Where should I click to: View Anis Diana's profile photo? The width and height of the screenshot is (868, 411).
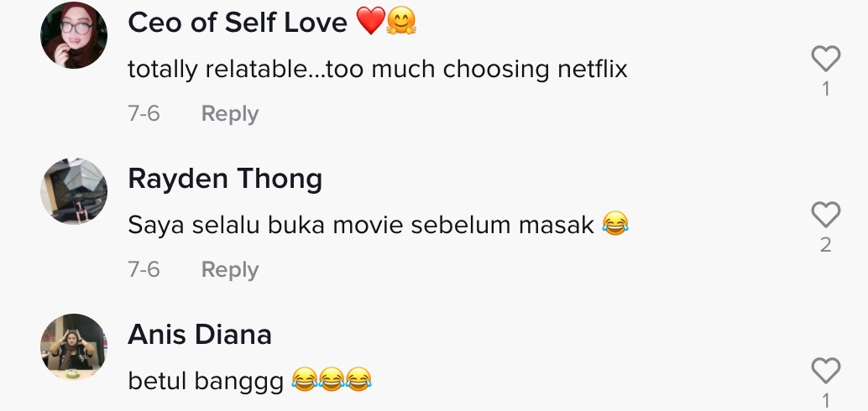(74, 347)
